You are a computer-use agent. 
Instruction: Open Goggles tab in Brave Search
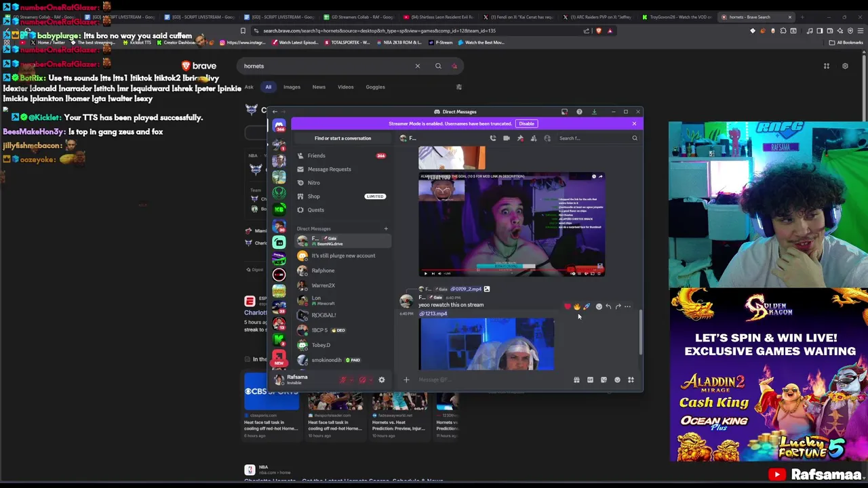coord(375,87)
